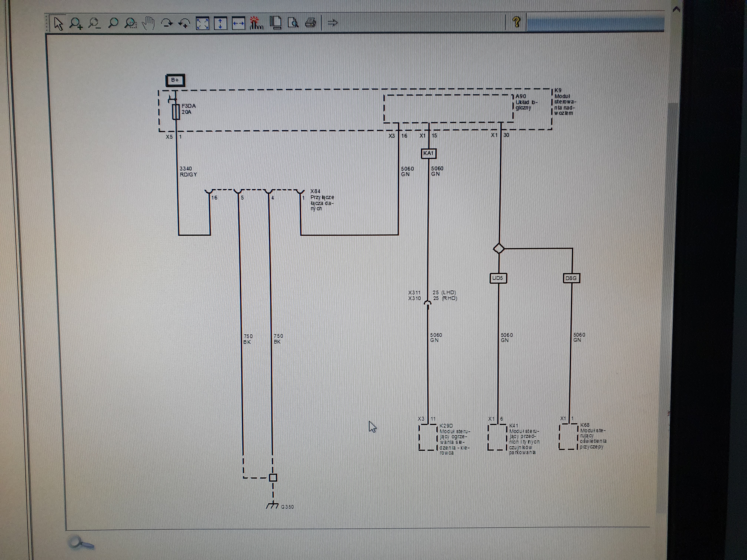Rotate the diagram clockwise
747x560 pixels.
(167, 23)
